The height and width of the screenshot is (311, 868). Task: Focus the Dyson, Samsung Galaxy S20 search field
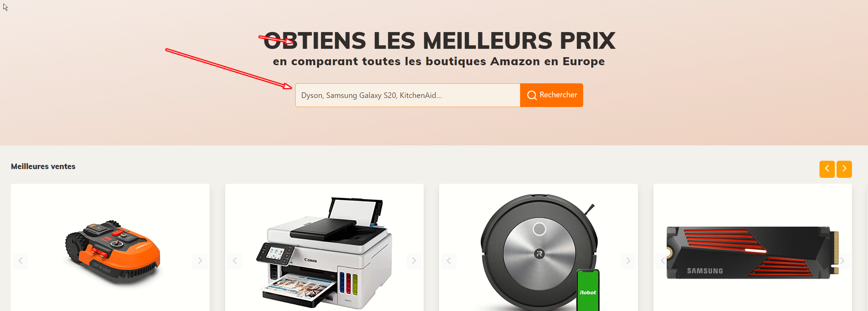(408, 95)
